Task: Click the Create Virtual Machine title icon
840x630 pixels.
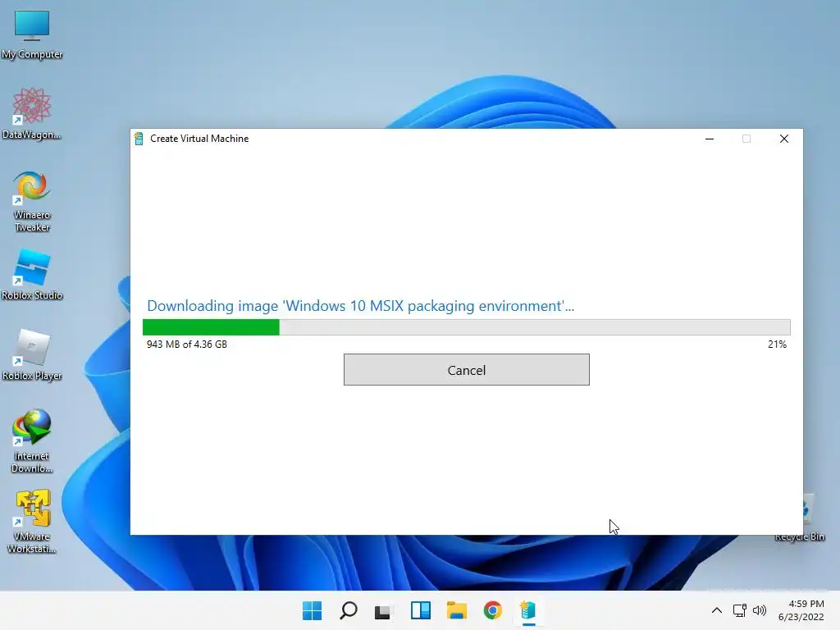Action: tap(139, 139)
